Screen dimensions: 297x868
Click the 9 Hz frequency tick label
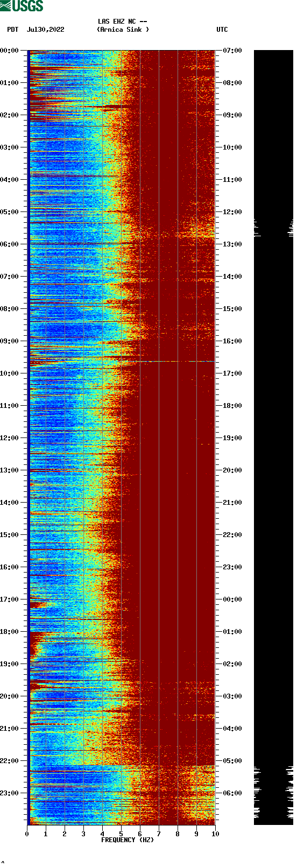[x=196, y=834]
